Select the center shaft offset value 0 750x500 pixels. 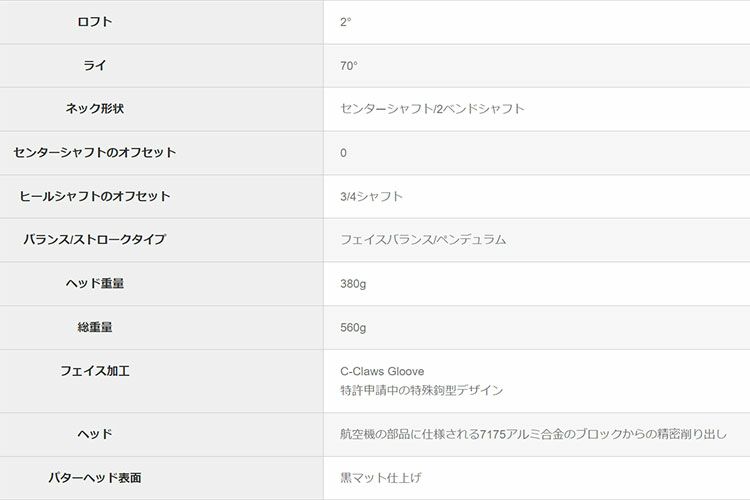coord(344,153)
